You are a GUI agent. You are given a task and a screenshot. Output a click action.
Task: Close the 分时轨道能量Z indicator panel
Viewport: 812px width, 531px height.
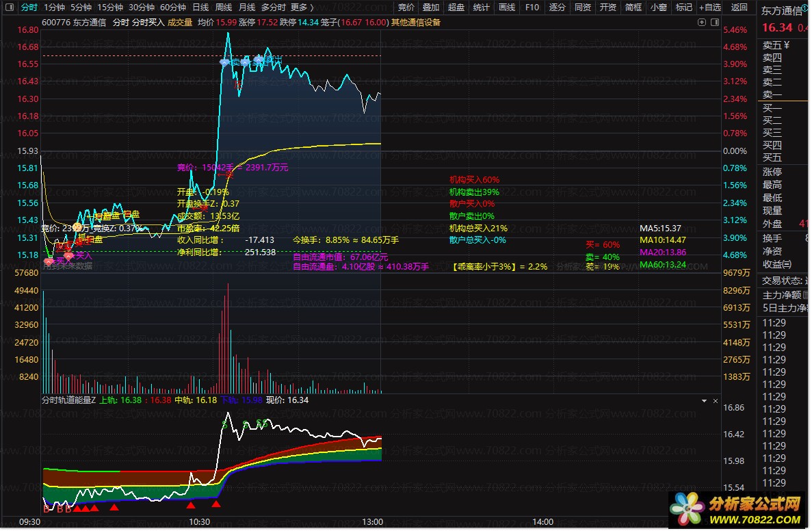point(716,400)
